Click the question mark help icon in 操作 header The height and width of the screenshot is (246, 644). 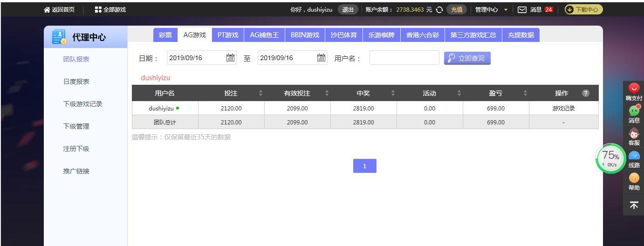pyautogui.click(x=586, y=93)
